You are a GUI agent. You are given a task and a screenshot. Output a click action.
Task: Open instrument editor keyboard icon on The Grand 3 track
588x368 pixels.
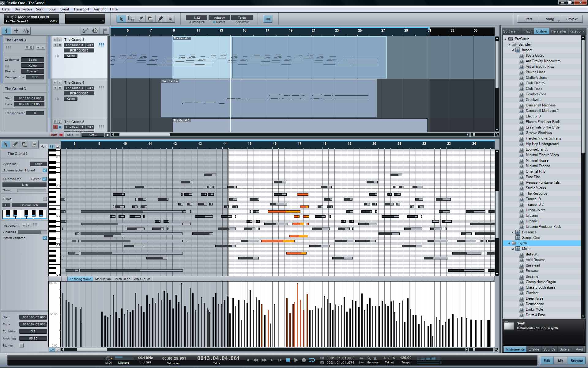tap(101, 45)
